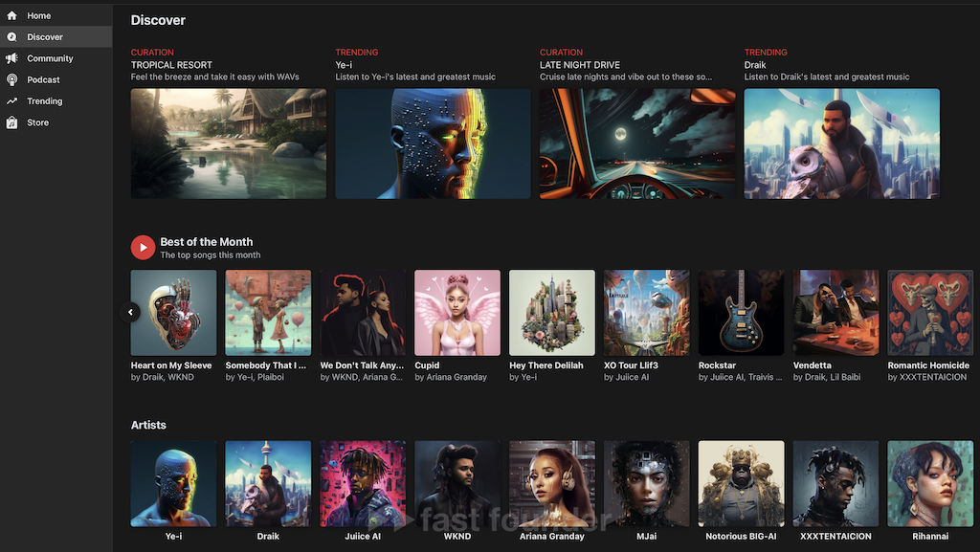This screenshot has height=552, width=980.
Task: Open Trending from the sidebar
Action: [56, 101]
